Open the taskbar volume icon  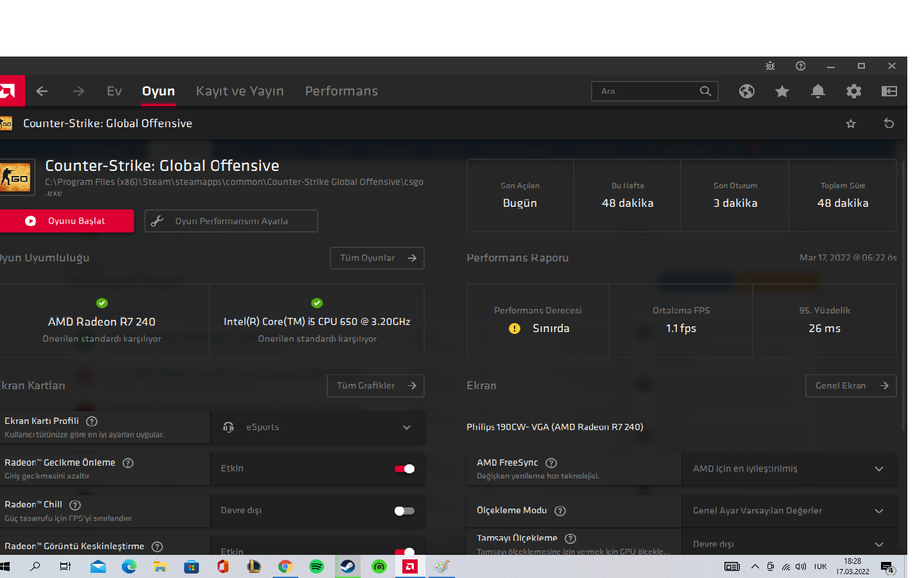pyautogui.click(x=801, y=566)
